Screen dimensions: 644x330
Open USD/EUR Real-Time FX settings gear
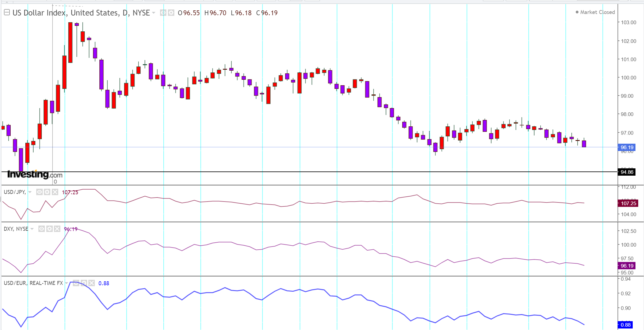84,283
